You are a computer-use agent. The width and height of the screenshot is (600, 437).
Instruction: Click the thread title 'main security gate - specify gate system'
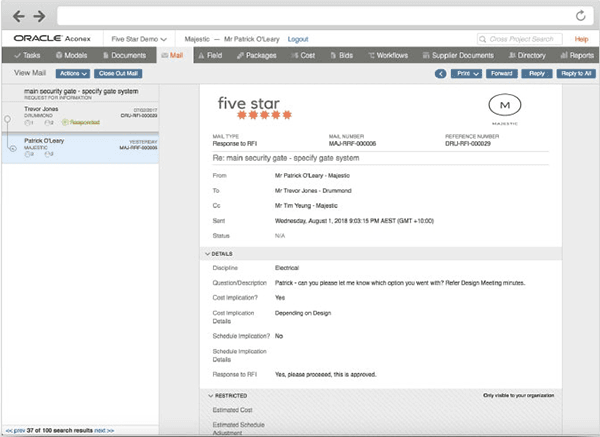coord(81,91)
